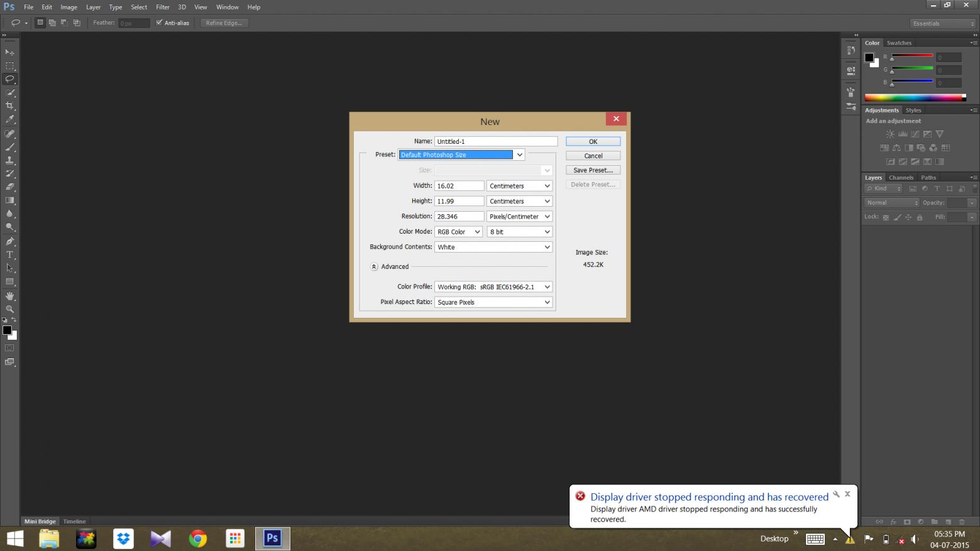
Task: Select the Move tool
Action: pos(10,52)
